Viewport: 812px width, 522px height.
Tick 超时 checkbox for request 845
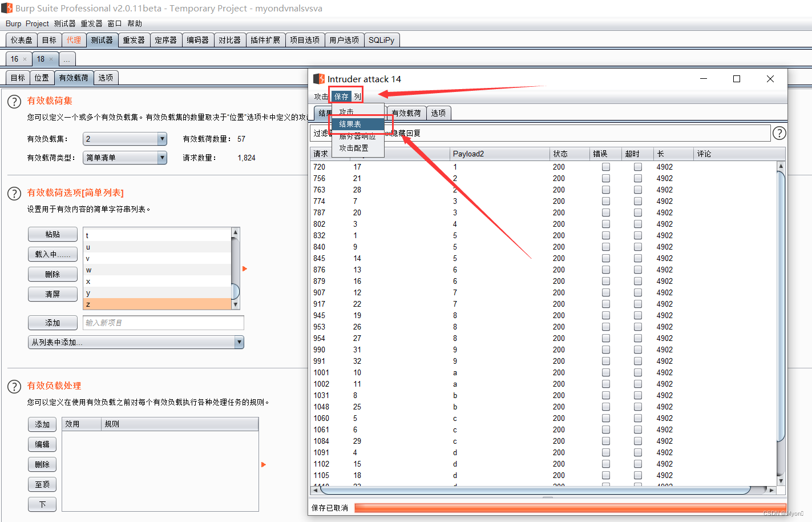pyautogui.click(x=638, y=258)
